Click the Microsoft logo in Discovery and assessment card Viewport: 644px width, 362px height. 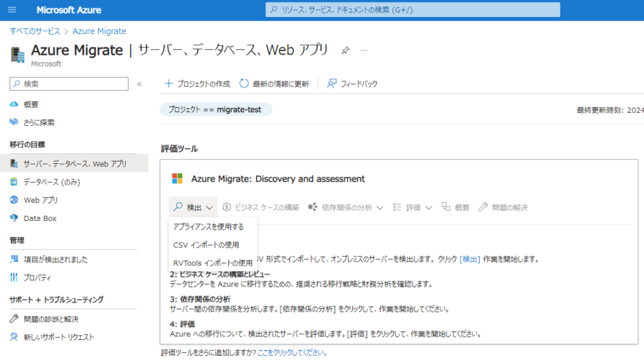pyautogui.click(x=177, y=179)
